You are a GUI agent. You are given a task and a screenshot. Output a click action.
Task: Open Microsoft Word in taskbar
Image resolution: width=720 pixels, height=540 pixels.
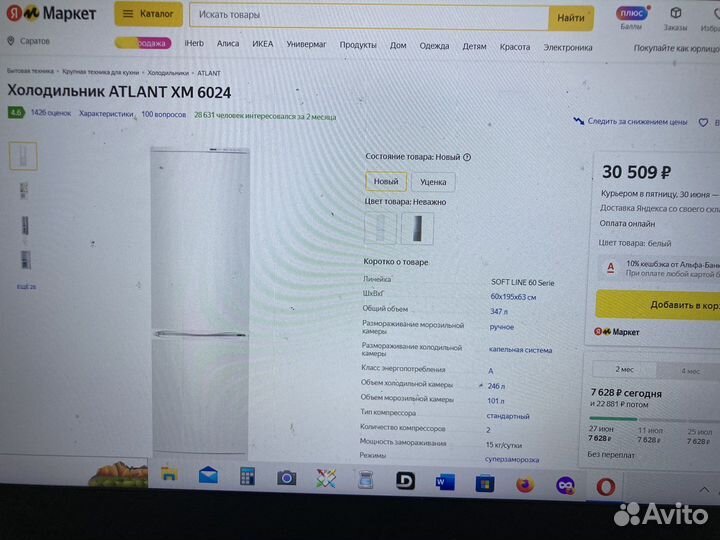point(445,482)
